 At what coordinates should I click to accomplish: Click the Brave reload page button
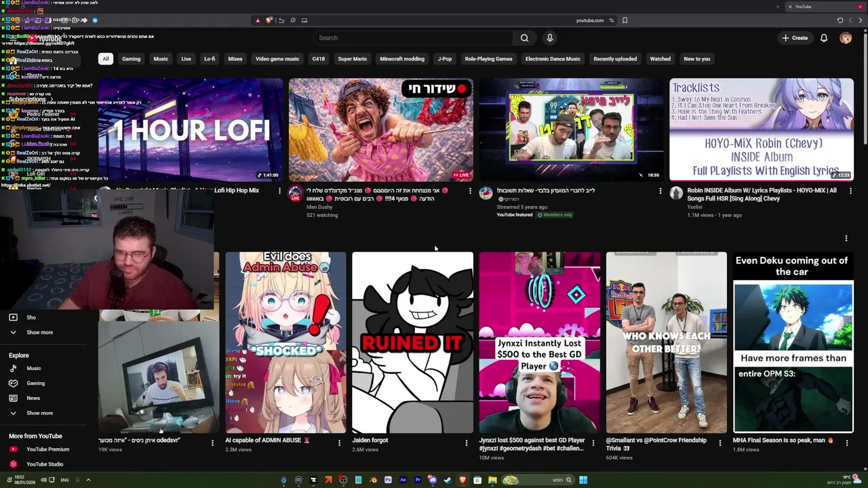840,20
